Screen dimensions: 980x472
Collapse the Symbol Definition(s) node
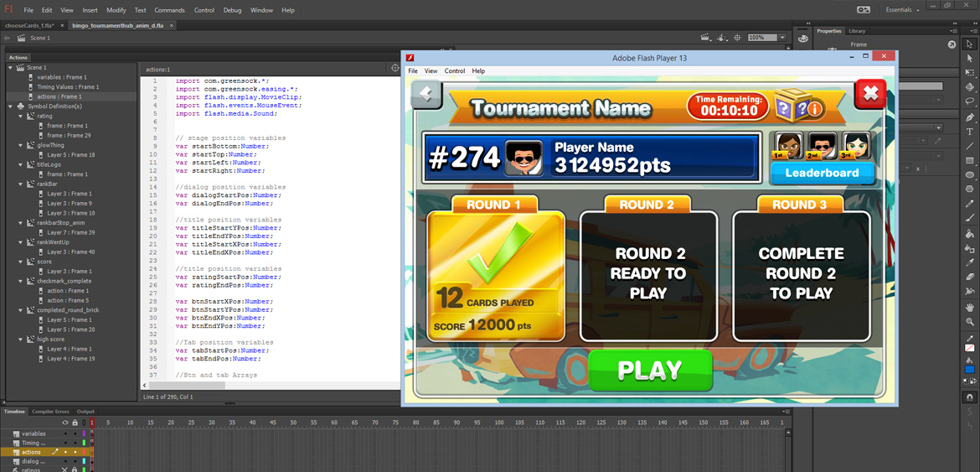(11, 106)
